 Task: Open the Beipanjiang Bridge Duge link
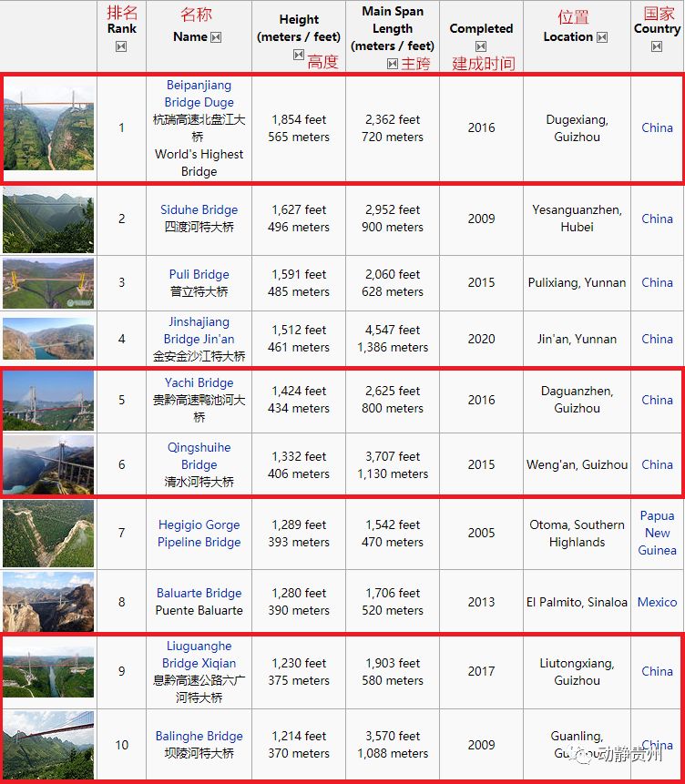[199, 94]
